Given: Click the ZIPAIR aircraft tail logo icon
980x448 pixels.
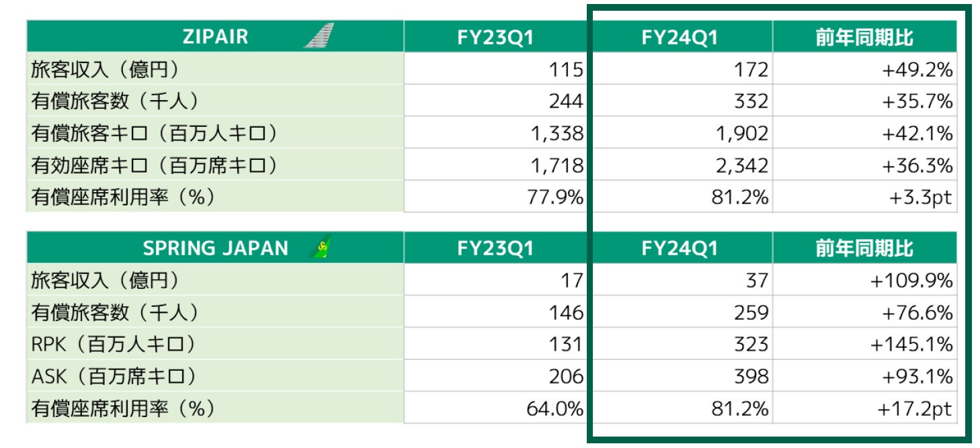Looking at the screenshot, I should (x=319, y=36).
